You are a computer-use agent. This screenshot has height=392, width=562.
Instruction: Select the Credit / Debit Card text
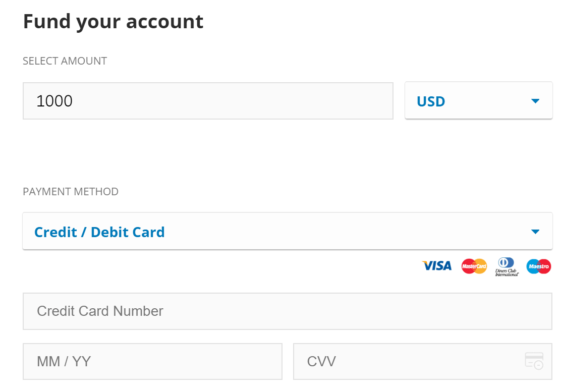99,232
